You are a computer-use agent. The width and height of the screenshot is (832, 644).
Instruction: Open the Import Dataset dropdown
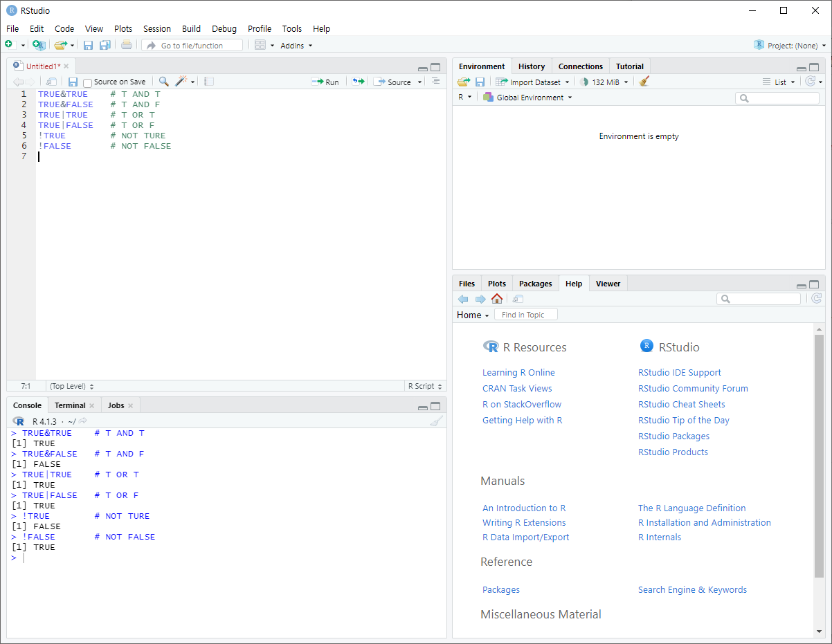tap(532, 82)
